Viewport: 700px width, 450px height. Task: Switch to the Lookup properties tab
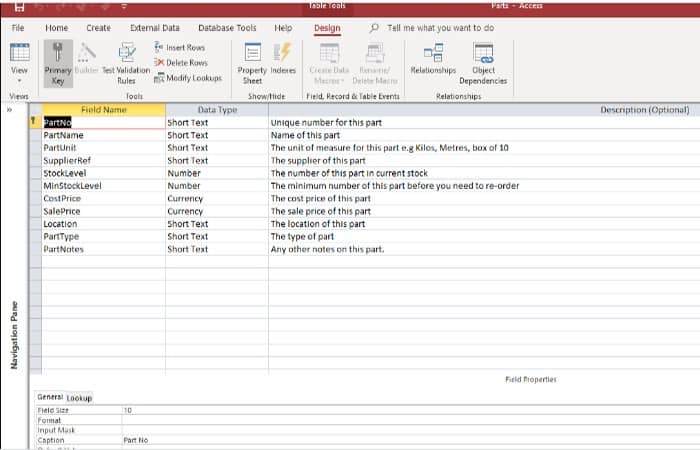[79, 398]
